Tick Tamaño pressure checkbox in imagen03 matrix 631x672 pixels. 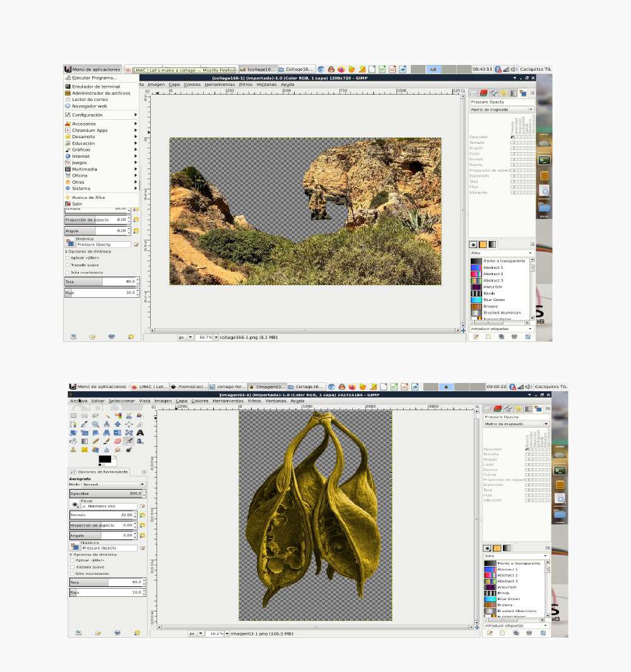[x=527, y=454]
